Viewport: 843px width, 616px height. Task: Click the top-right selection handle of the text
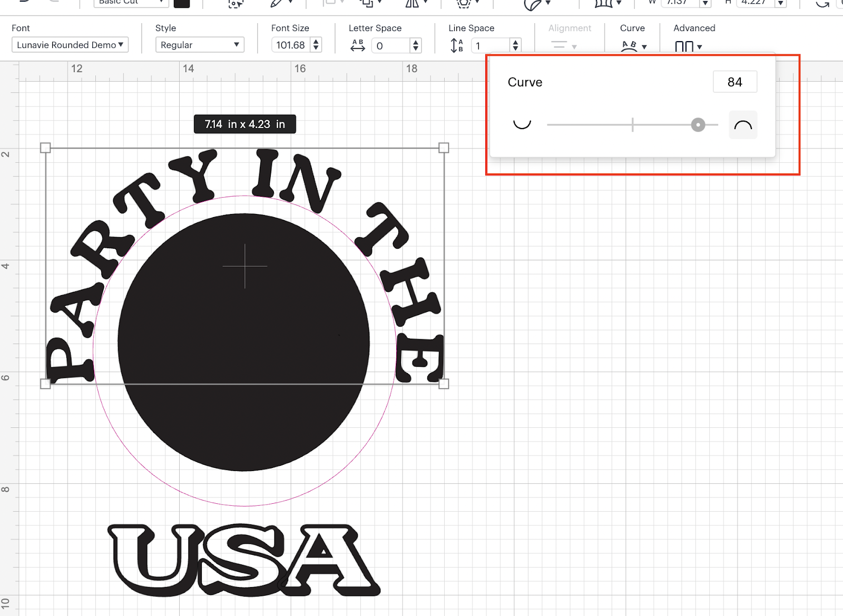[x=444, y=148]
